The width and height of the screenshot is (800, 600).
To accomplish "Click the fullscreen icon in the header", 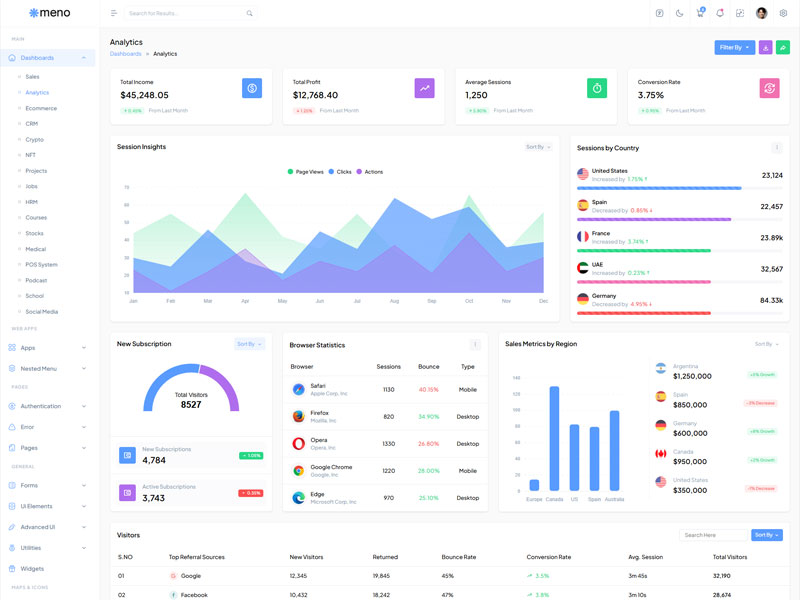I will pyautogui.click(x=740, y=13).
